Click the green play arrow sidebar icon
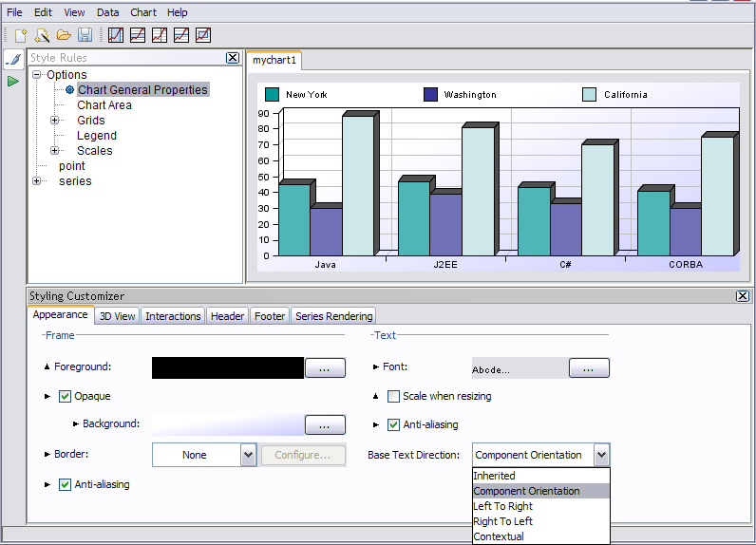Screen dimensions: 756x545 click(13, 82)
